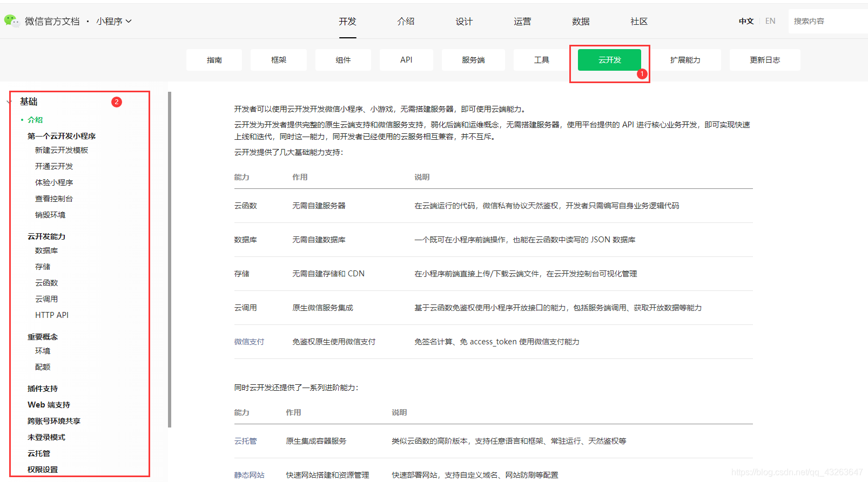Open 未登录模式 sidebar entry
This screenshot has width=868, height=482.
(46, 437)
